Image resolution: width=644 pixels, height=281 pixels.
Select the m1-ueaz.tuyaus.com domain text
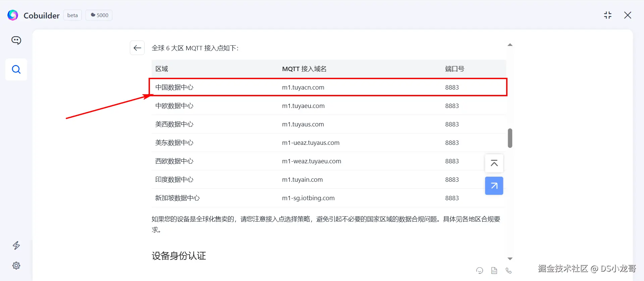(x=311, y=143)
